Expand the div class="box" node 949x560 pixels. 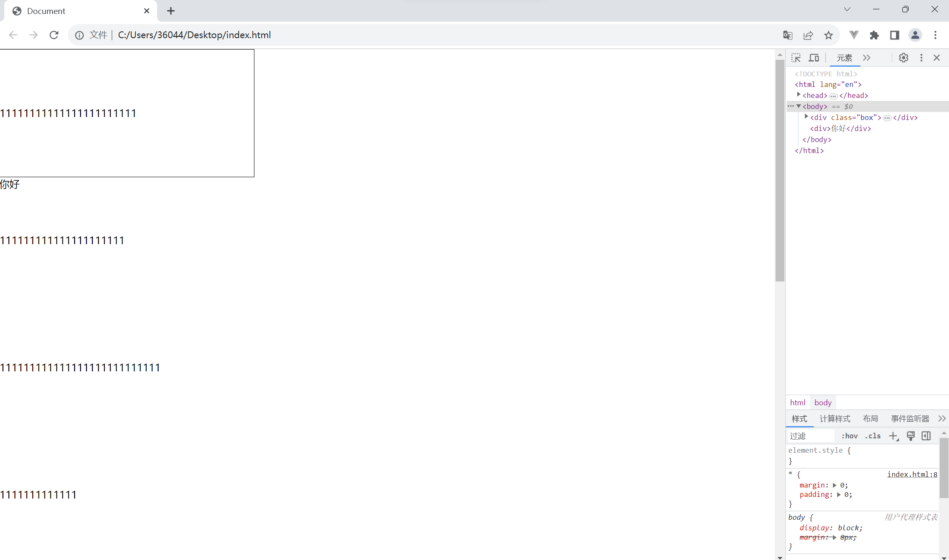pyautogui.click(x=806, y=117)
